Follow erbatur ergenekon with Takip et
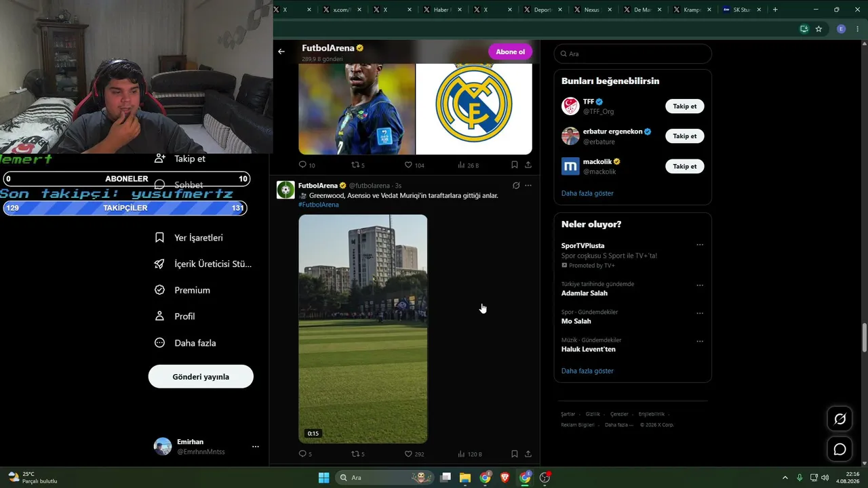This screenshot has height=488, width=868. (x=685, y=136)
